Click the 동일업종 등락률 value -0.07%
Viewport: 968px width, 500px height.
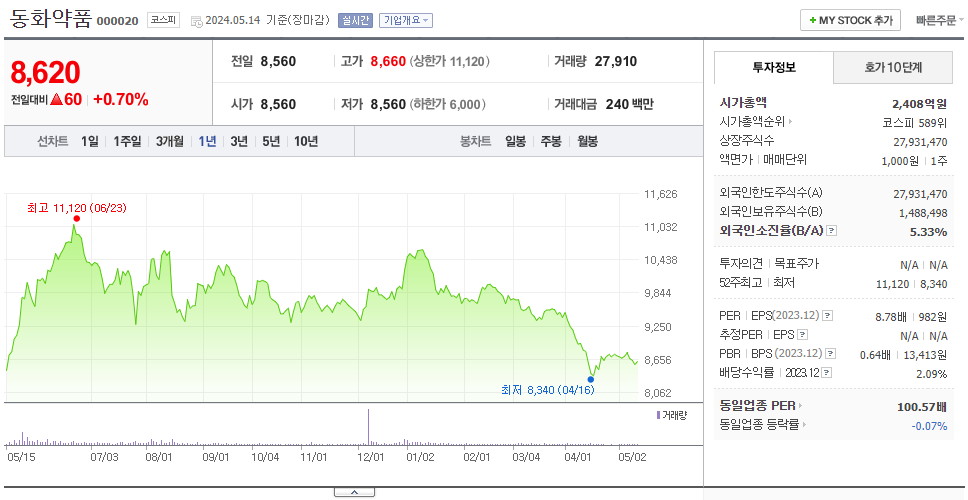pos(929,426)
